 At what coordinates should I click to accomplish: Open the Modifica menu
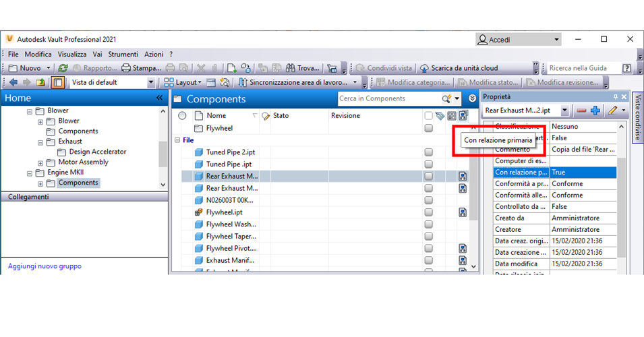(x=38, y=54)
